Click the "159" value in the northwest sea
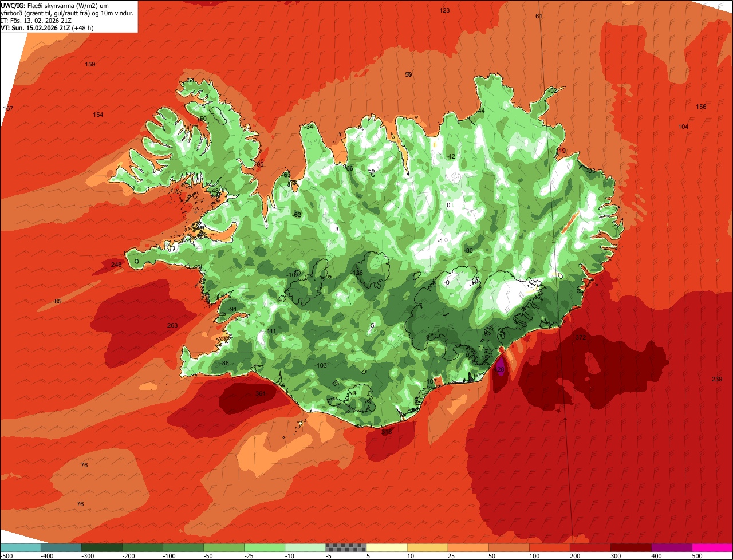The width and height of the screenshot is (733, 560). coord(90,64)
